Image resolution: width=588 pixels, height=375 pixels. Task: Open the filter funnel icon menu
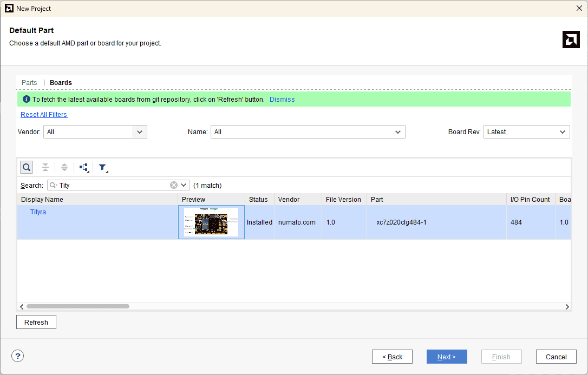point(103,168)
